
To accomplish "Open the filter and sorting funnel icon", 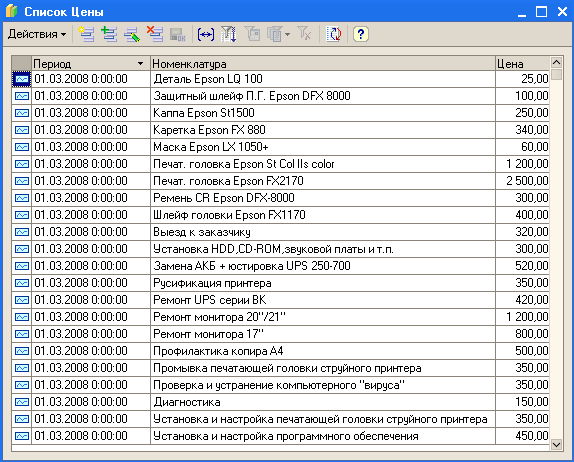I will [229, 34].
